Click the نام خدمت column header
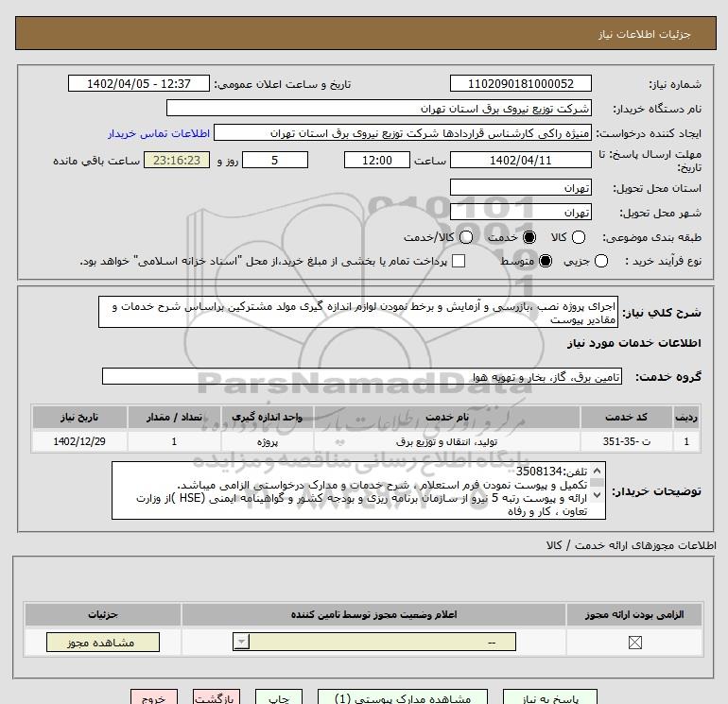This screenshot has width=728, height=704. pyautogui.click(x=446, y=417)
